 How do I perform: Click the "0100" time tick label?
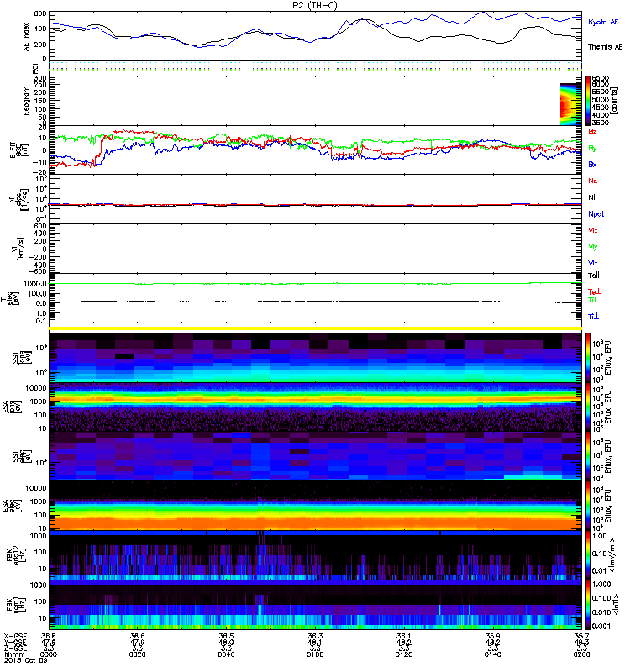(x=315, y=654)
